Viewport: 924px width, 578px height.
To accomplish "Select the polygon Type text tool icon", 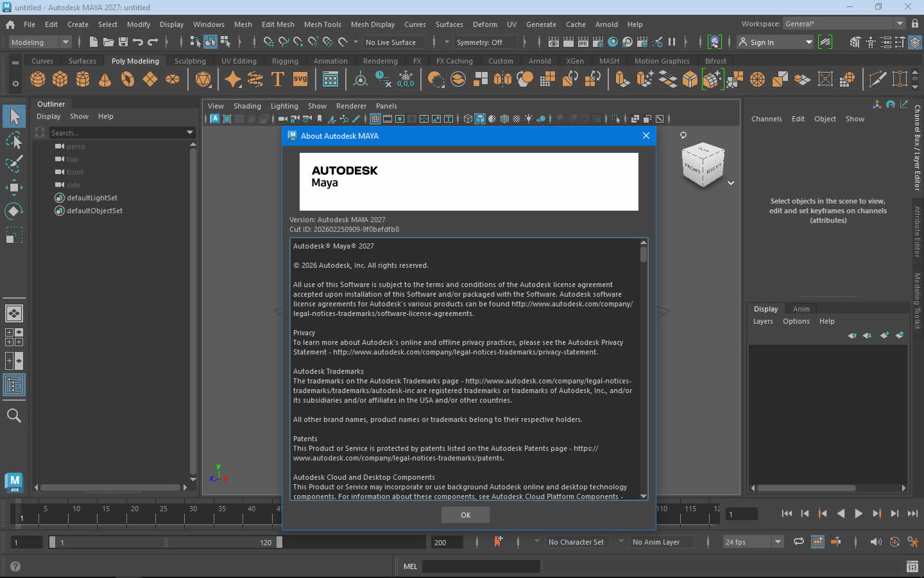I will [278, 79].
